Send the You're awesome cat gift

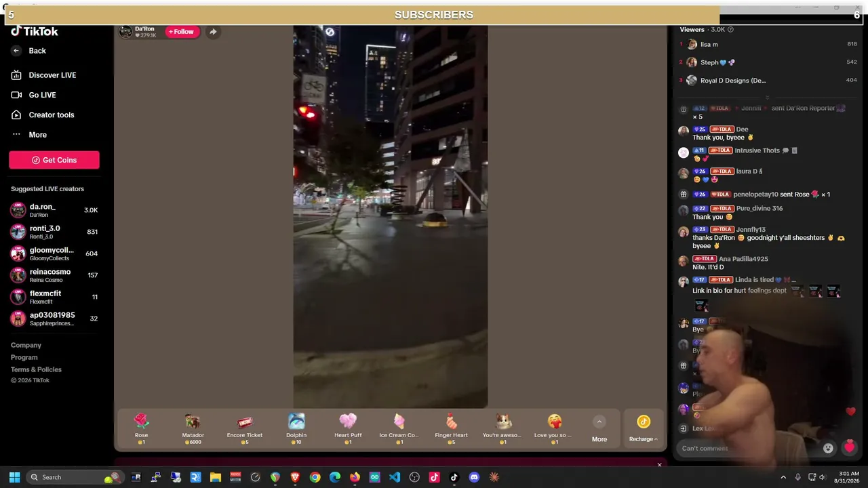(502, 429)
